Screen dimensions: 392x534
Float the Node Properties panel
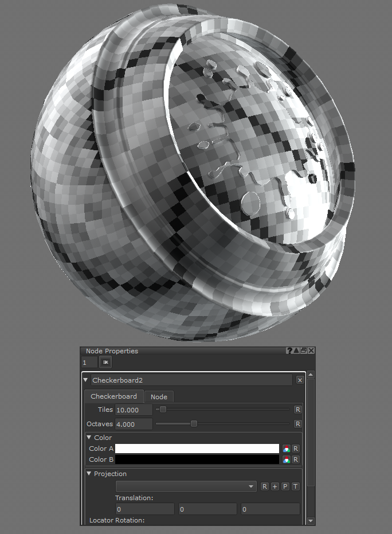[x=304, y=350]
